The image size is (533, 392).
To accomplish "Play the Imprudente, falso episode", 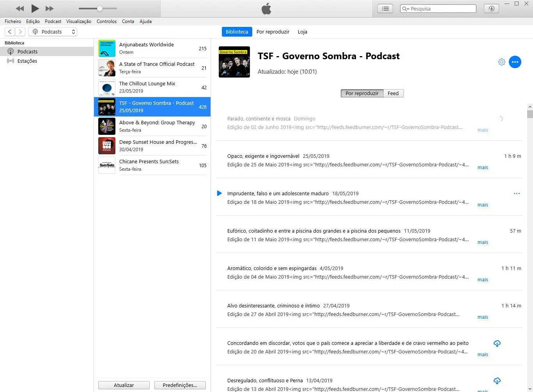I will coord(219,193).
